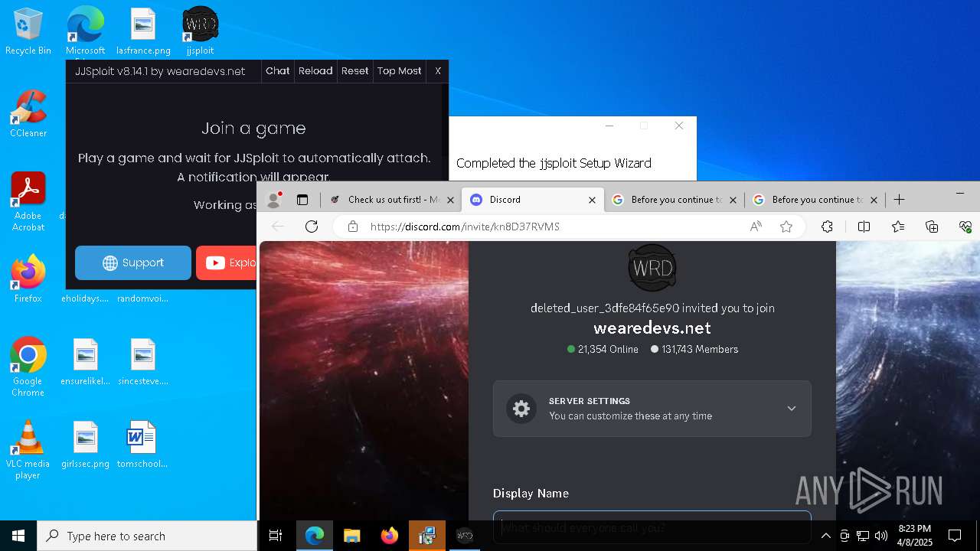Select the girlssec.png desktop file
The image size is (980, 551).
pos(85,445)
